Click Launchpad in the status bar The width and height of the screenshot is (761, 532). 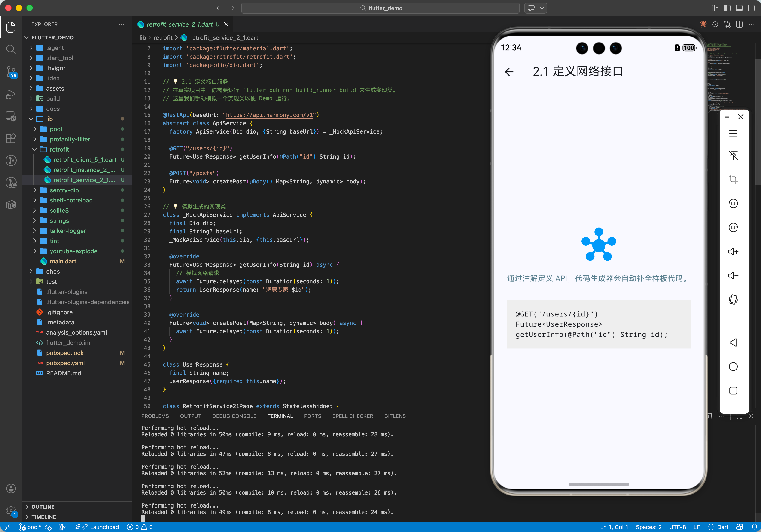tap(104, 527)
